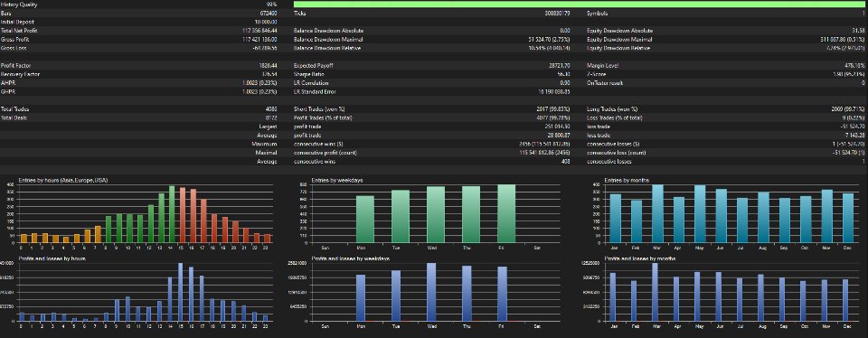Image resolution: width=868 pixels, height=338 pixels.
Task: Click the Profit Factor label
Action: pyautogui.click(x=16, y=66)
